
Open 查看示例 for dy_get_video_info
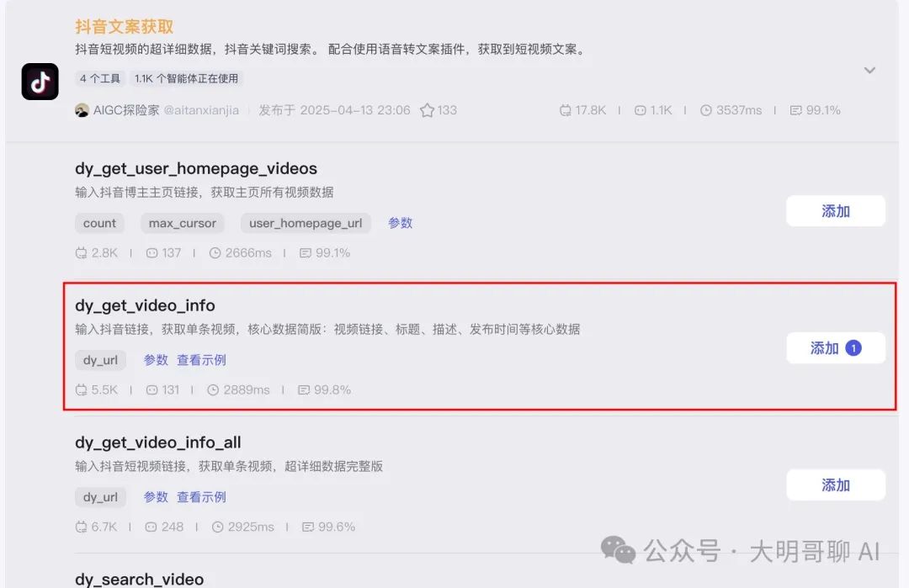pos(201,360)
